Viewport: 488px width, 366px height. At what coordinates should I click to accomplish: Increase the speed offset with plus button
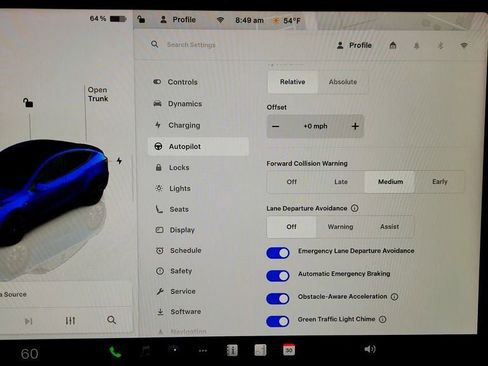(355, 126)
